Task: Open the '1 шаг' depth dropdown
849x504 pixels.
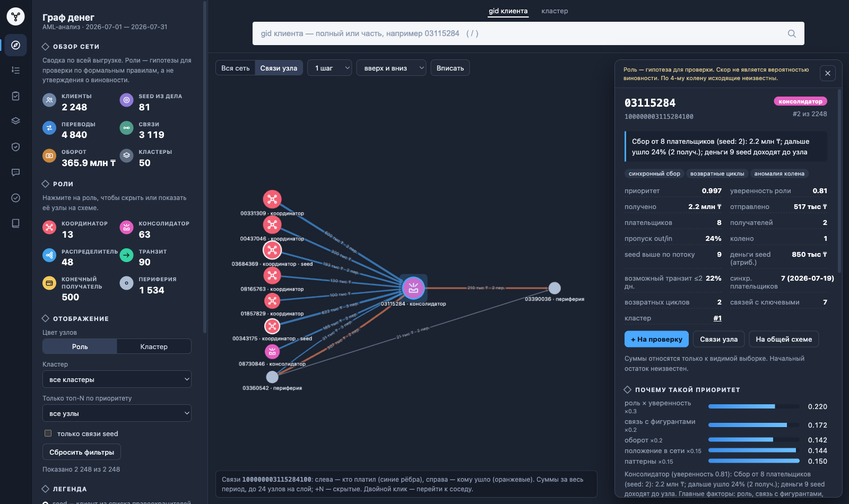Action: pos(330,68)
